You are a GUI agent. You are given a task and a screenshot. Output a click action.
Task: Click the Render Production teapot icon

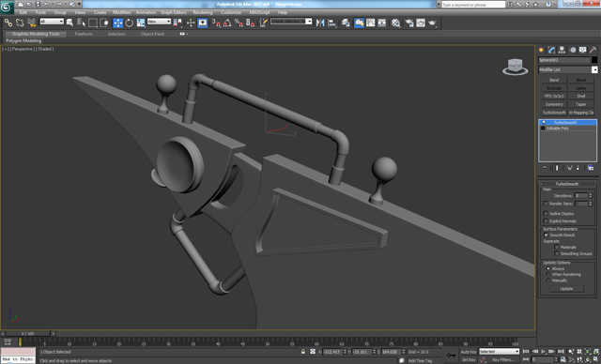(x=432, y=23)
